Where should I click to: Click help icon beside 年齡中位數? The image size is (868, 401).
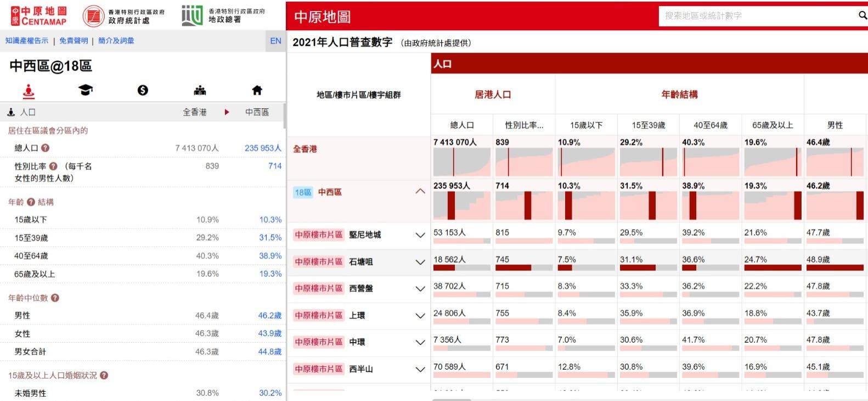[55, 298]
